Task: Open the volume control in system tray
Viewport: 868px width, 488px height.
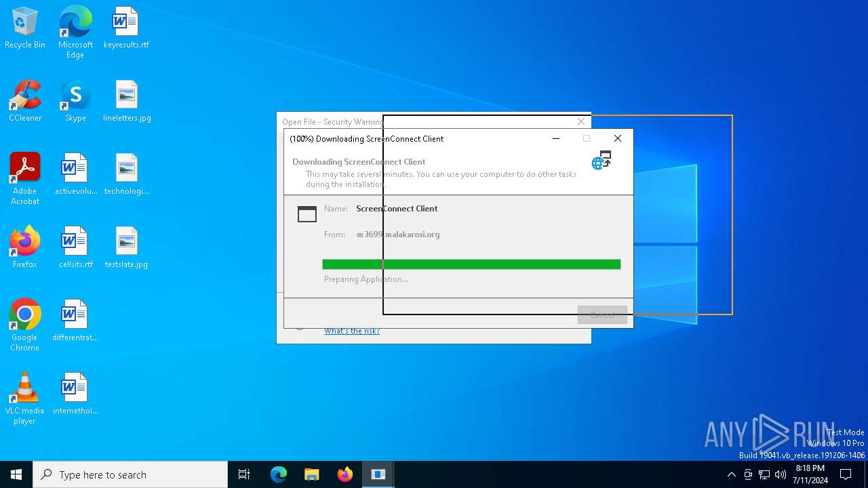Action: 781,474
